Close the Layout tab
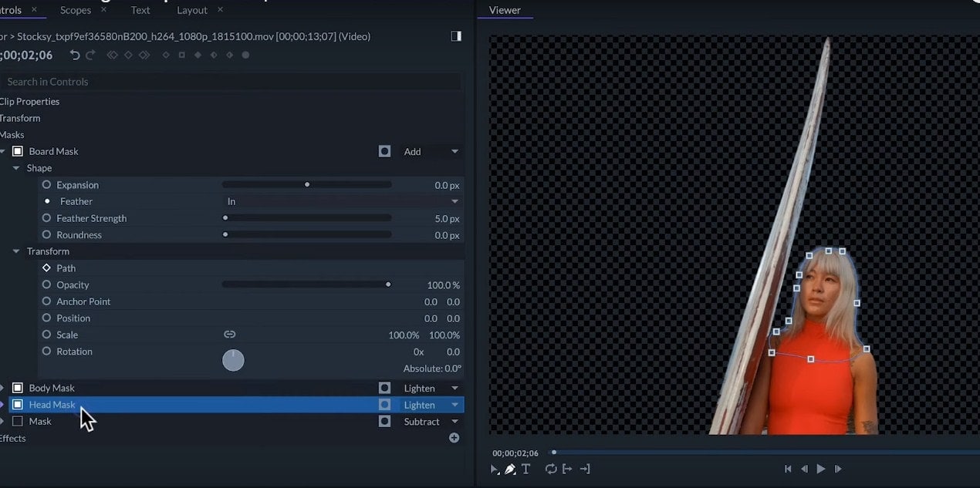This screenshot has height=488, width=980. [x=220, y=10]
